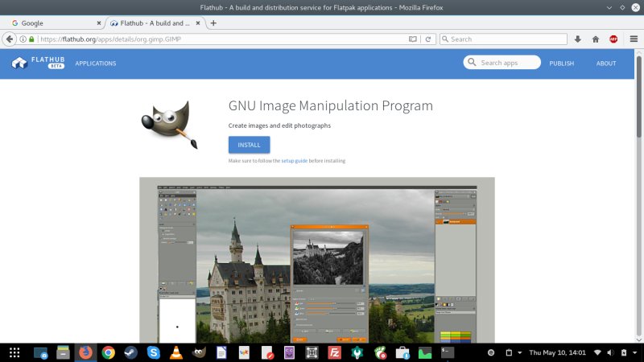Go to Firefox home page icon
This screenshot has height=362, width=644.
596,39
